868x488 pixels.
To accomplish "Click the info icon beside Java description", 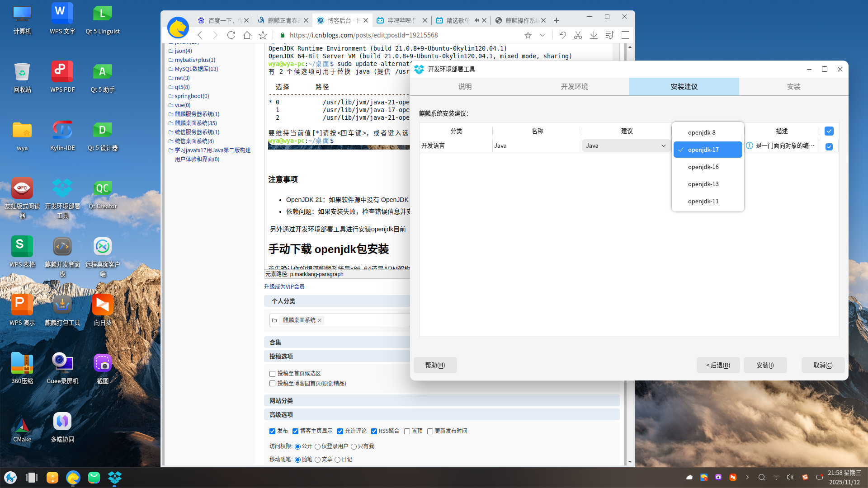I will [x=750, y=145].
